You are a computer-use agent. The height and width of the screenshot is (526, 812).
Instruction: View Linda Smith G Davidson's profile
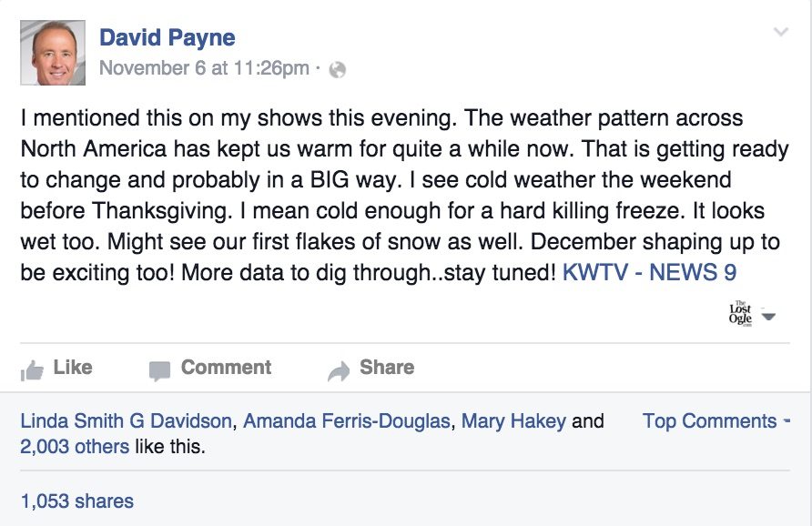point(127,421)
